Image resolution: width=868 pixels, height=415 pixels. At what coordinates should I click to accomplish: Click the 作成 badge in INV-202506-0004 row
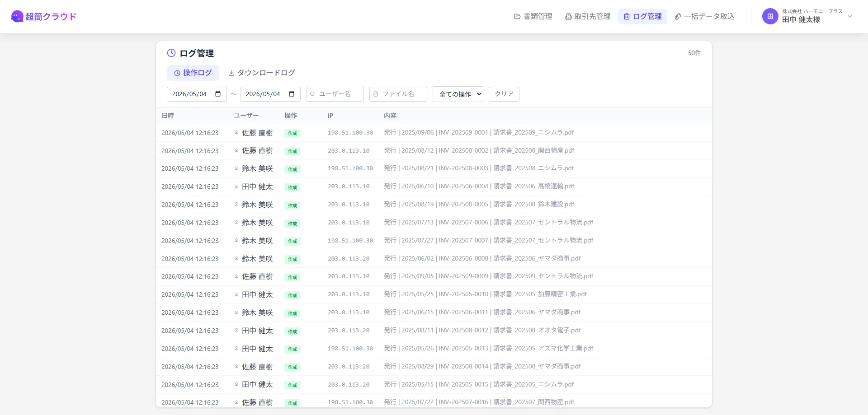(x=292, y=187)
